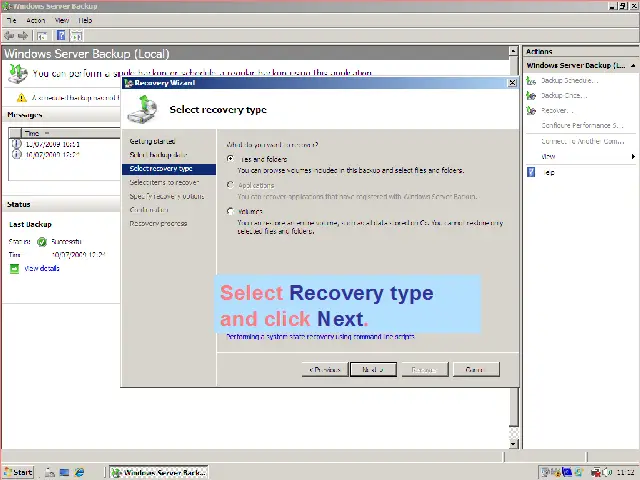Click the Backup Once action icon
Viewport: 640px width, 480px height.
(531, 96)
